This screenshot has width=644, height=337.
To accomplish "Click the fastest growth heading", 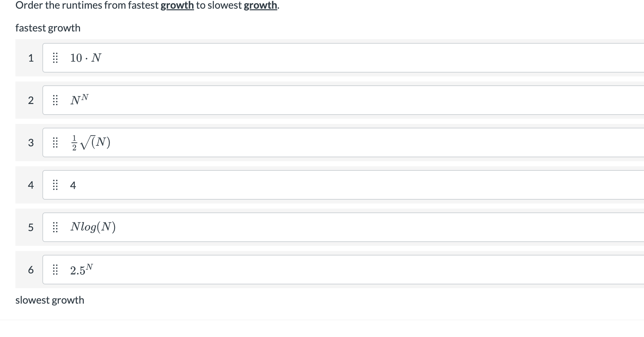I will point(48,28).
